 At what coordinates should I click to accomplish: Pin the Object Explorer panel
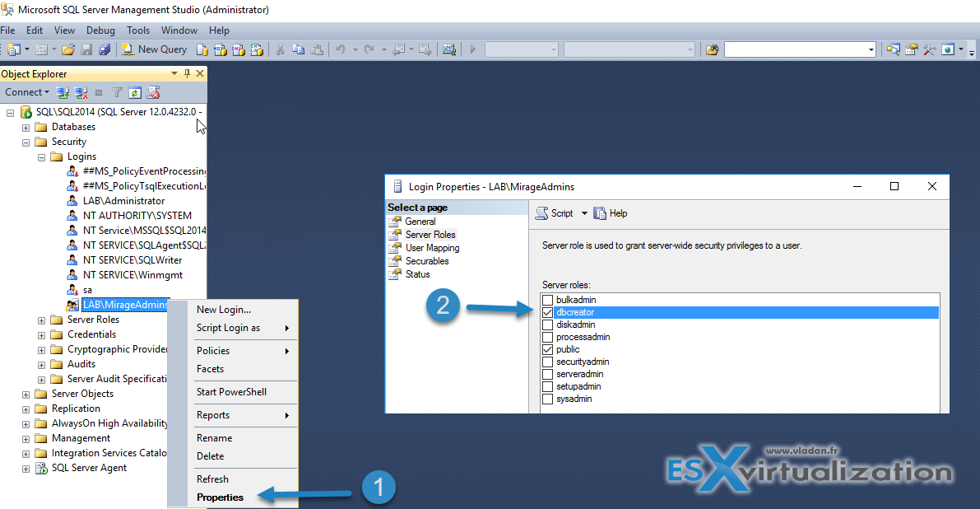pyautogui.click(x=187, y=73)
